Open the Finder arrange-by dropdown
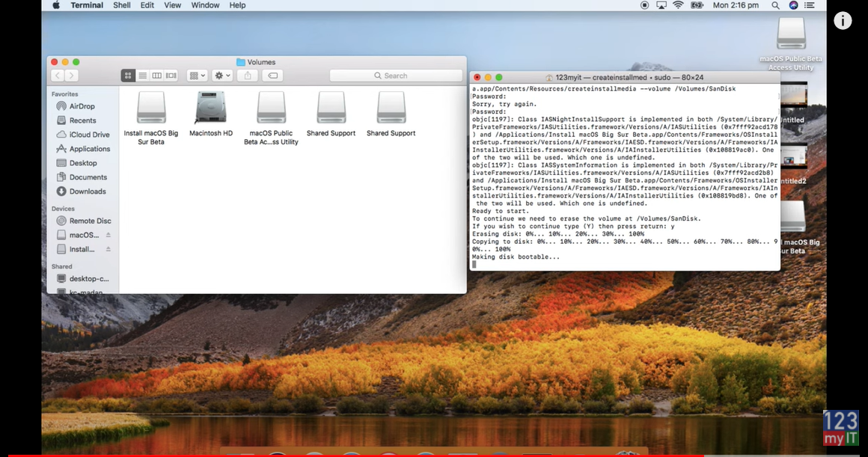 click(x=197, y=76)
